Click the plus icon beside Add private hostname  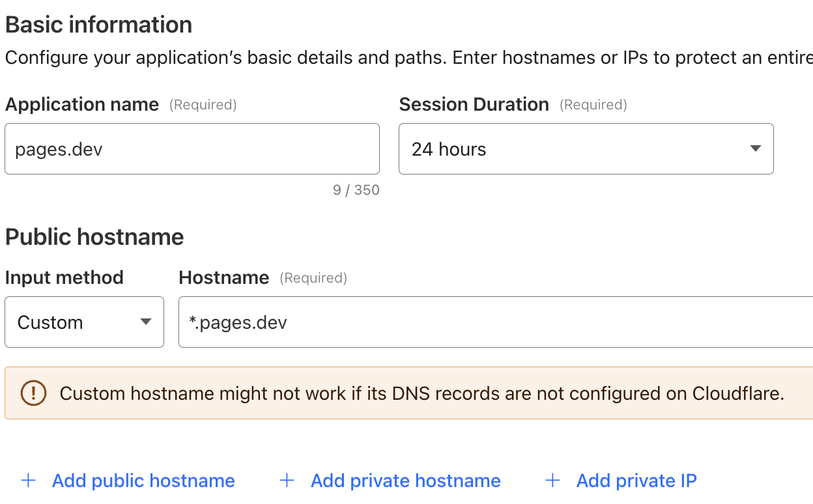click(x=287, y=481)
